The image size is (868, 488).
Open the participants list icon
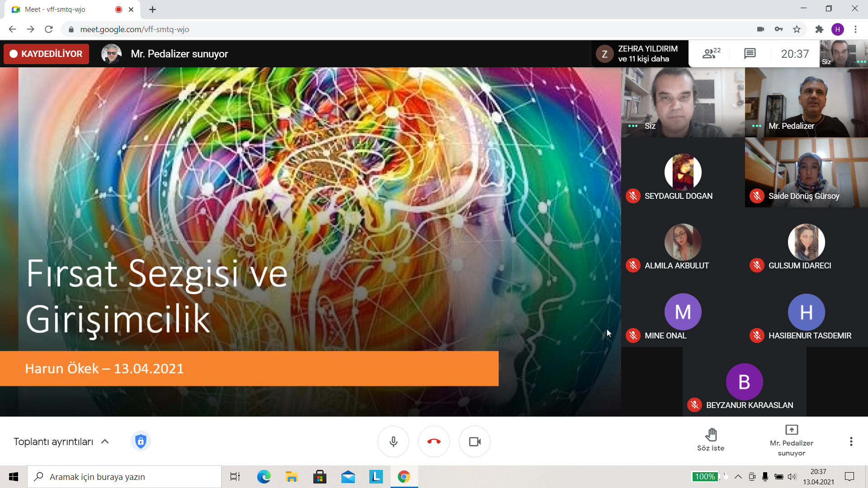tap(711, 54)
